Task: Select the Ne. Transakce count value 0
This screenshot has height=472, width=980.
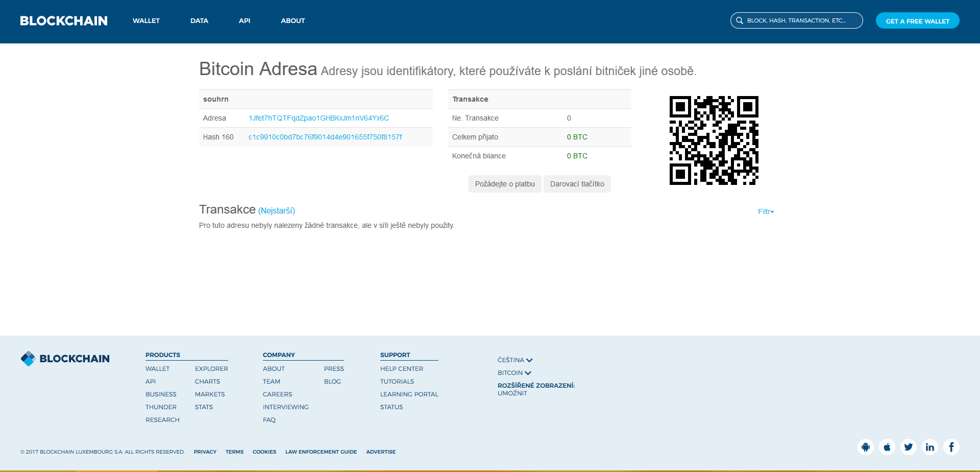Action: 569,118
